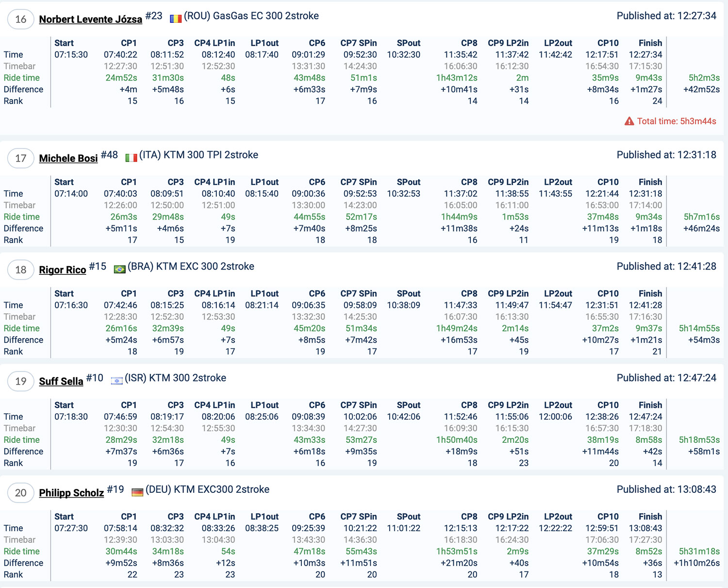This screenshot has height=588, width=728.
Task: Click the Israeli flag icon
Action: (116, 381)
